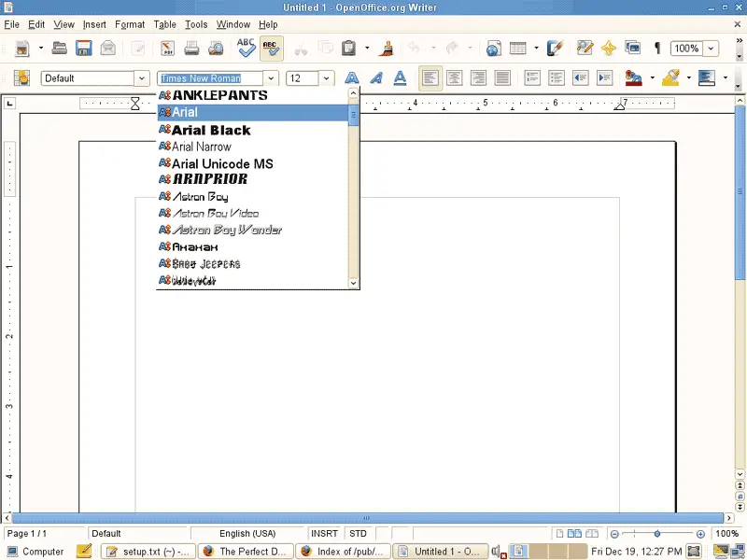
Task: Show Draw Functions toolbar
Action: (x=555, y=49)
